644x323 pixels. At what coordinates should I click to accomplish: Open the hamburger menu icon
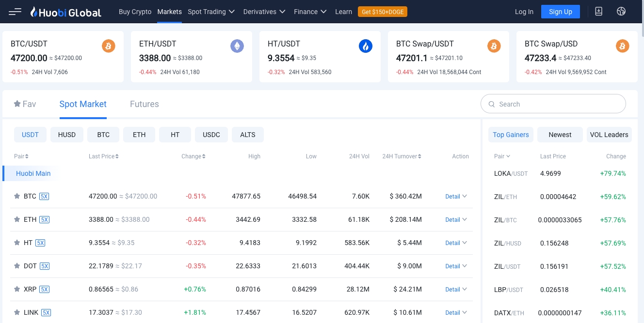15,12
